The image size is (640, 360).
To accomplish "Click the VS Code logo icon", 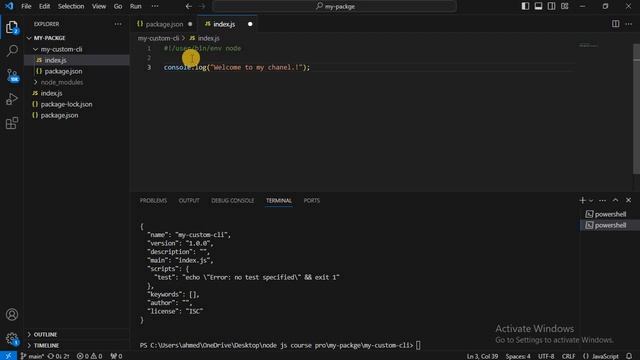I will coord(9,6).
